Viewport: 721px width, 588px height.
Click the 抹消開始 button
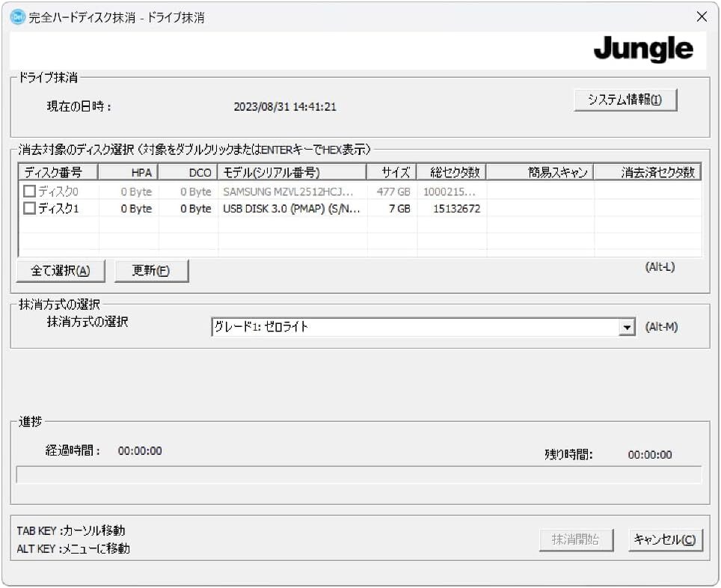[x=576, y=540]
